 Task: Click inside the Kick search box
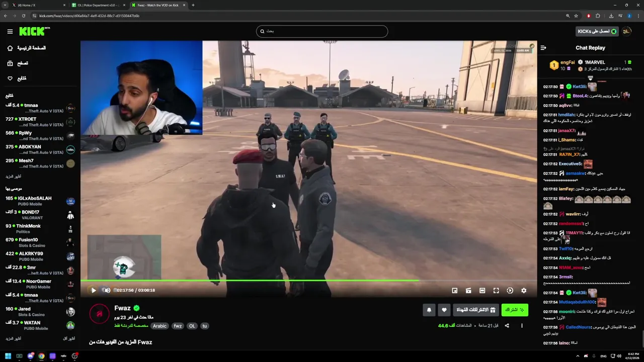[322, 31]
